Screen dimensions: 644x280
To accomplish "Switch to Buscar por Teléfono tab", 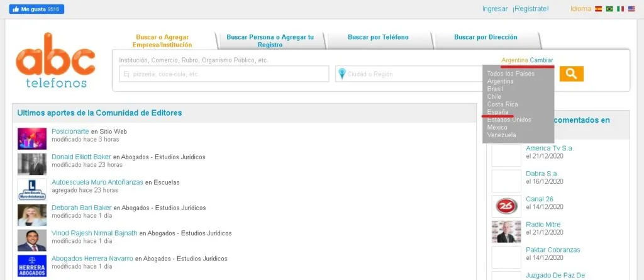I will [x=378, y=37].
